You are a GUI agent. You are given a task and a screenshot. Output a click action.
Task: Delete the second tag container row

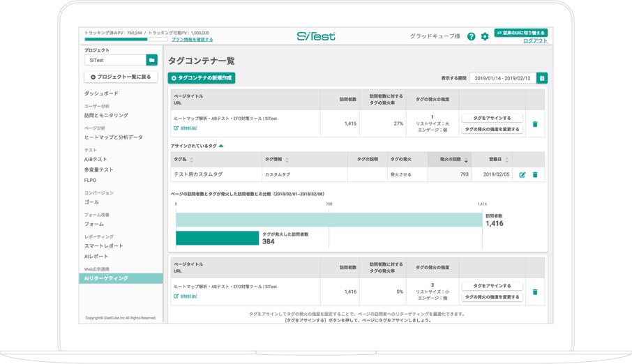535,292
